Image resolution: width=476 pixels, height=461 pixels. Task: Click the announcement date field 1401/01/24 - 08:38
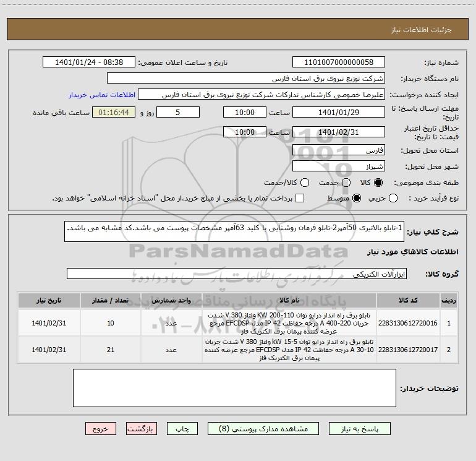click(88, 62)
